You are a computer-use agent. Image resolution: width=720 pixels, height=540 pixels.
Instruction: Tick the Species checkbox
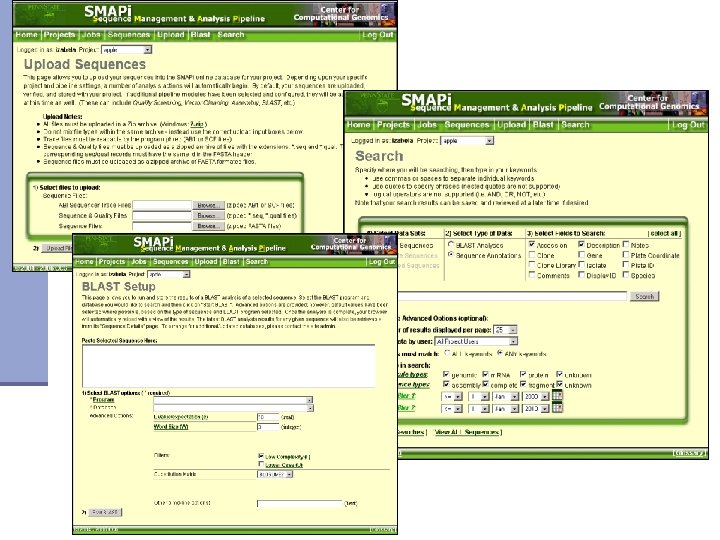point(626,275)
